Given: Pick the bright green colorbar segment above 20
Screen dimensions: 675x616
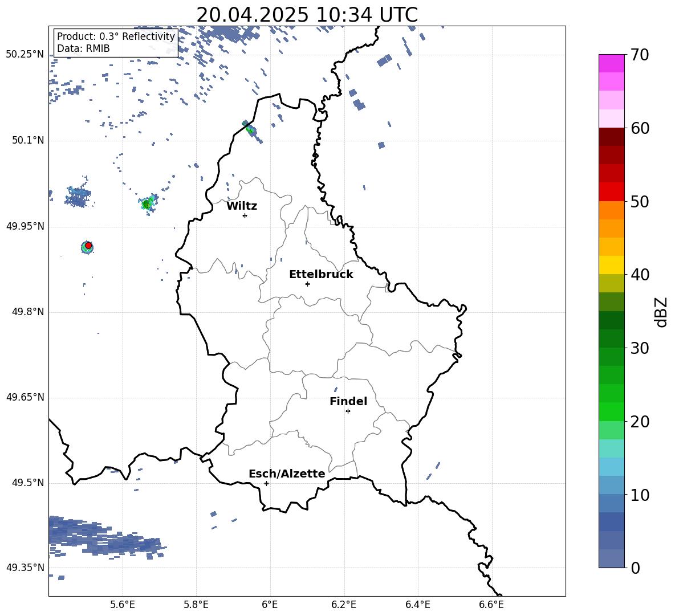Looking at the screenshot, I should (x=611, y=411).
